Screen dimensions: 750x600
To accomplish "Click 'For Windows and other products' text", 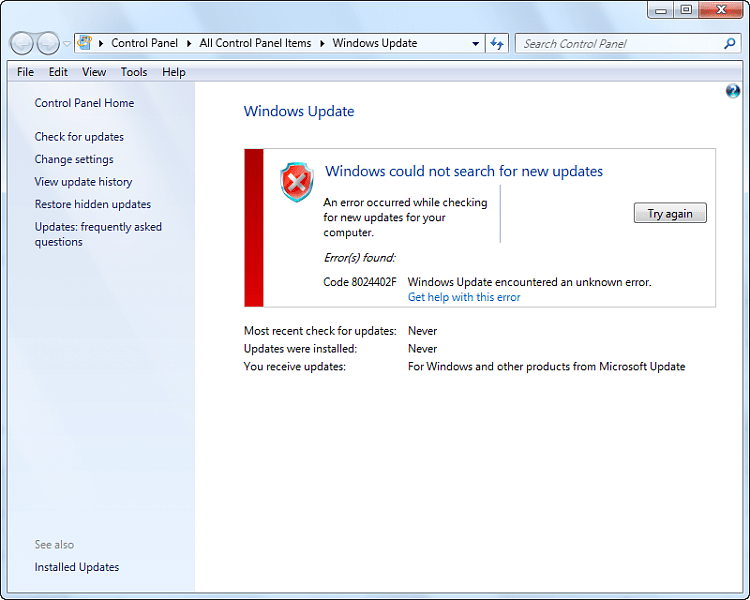I will pos(546,367).
